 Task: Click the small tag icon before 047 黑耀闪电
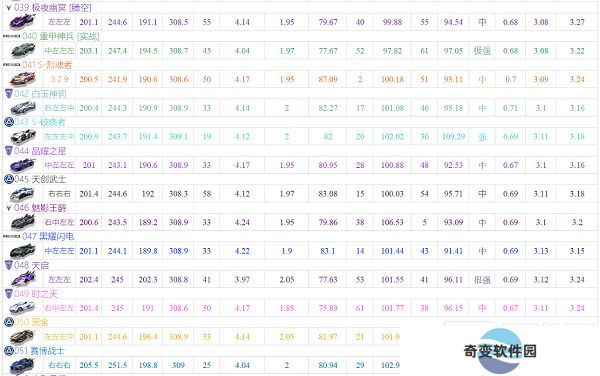(x=11, y=236)
